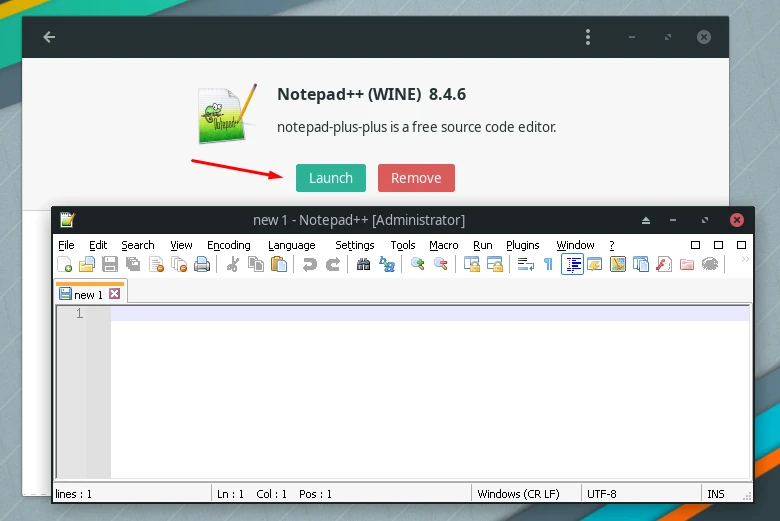Open the Plugins menu
The height and width of the screenshot is (521, 780).
(x=523, y=245)
